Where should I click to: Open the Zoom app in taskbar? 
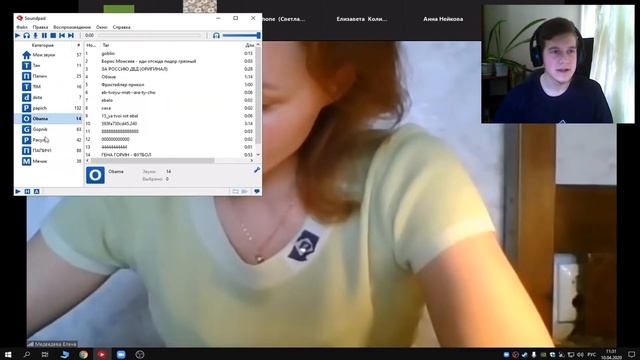(121, 354)
